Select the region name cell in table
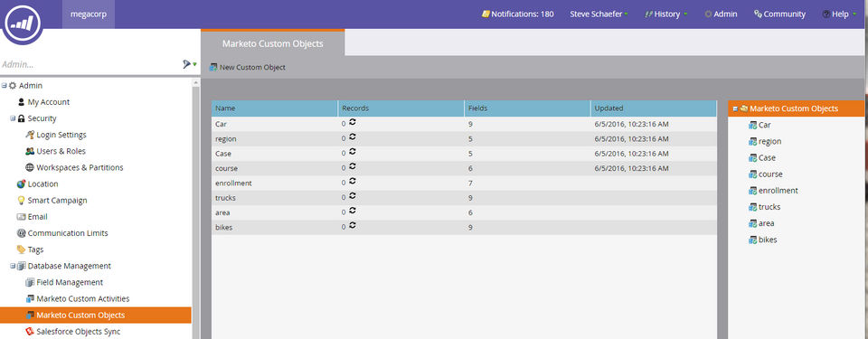This screenshot has height=339, width=868. click(x=275, y=139)
